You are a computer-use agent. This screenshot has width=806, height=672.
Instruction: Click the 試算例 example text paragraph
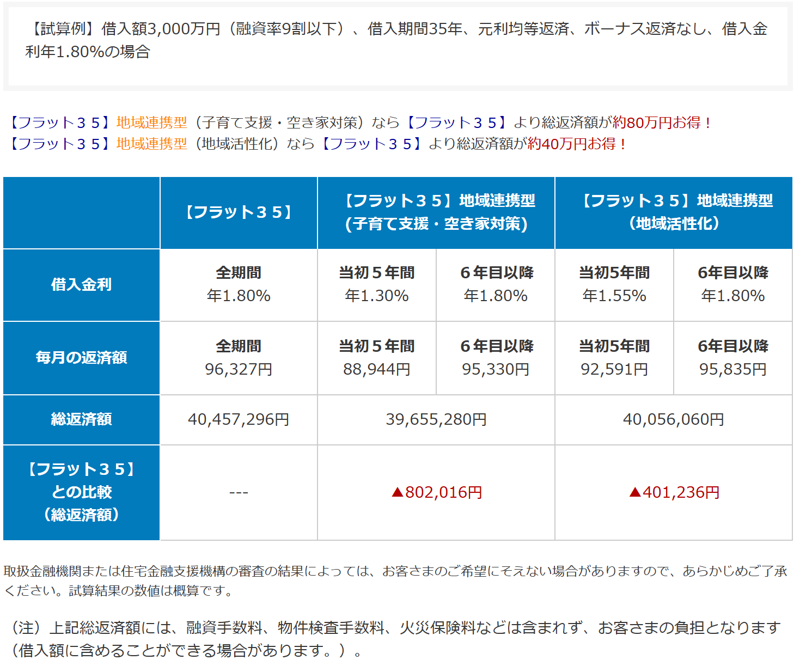point(396,40)
